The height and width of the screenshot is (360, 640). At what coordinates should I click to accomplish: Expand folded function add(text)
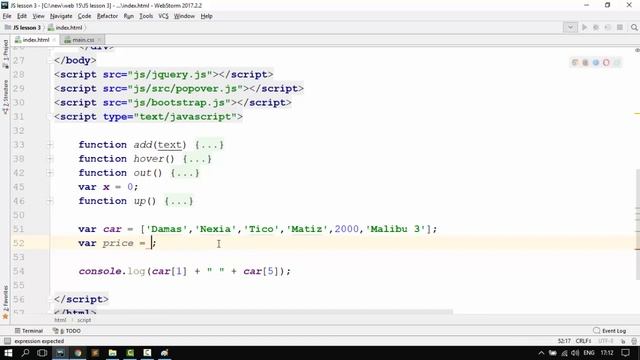click(50, 144)
